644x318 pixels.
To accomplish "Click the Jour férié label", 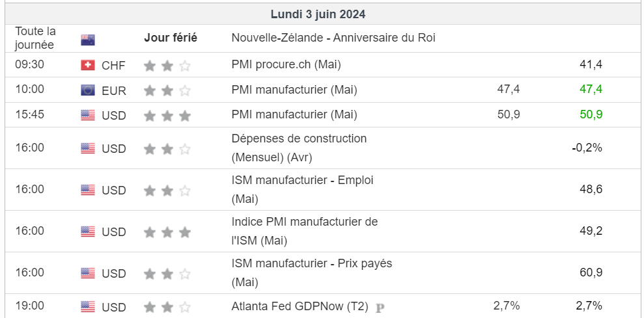I will tap(171, 38).
